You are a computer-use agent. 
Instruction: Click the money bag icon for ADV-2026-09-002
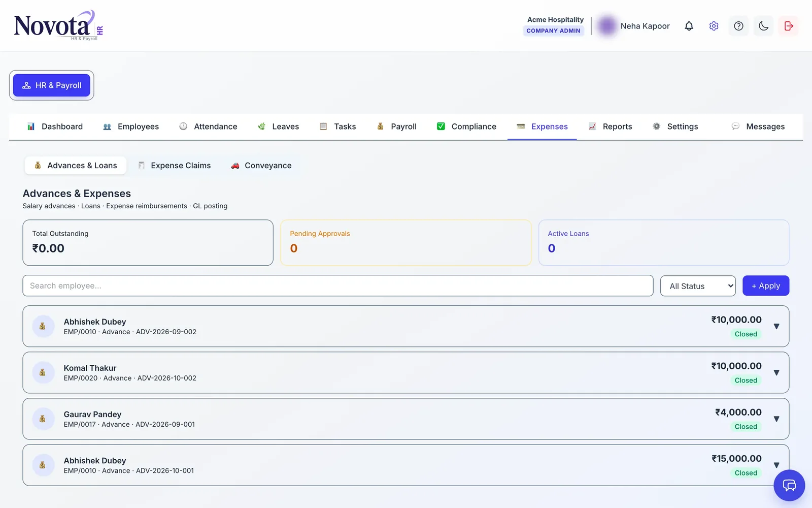coord(43,326)
